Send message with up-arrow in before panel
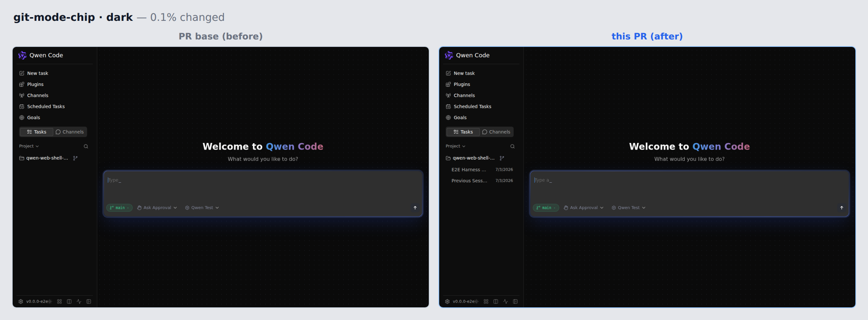The height and width of the screenshot is (320, 868). (x=415, y=208)
